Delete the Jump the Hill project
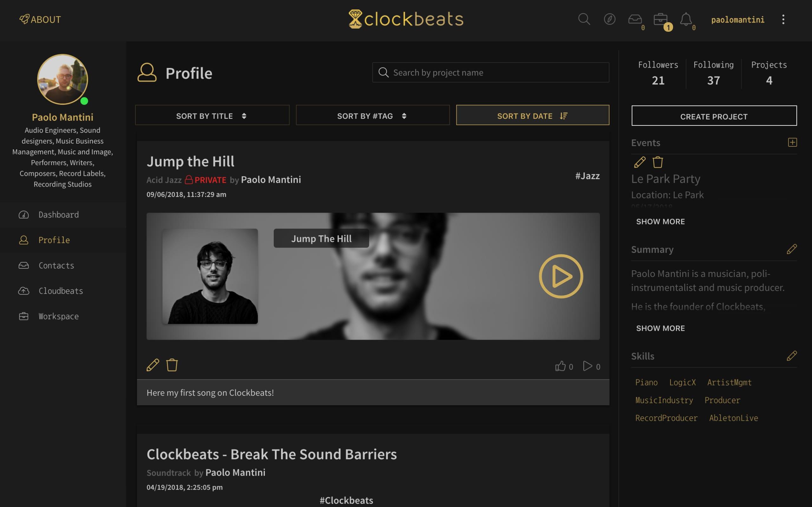The width and height of the screenshot is (812, 507). 172,364
